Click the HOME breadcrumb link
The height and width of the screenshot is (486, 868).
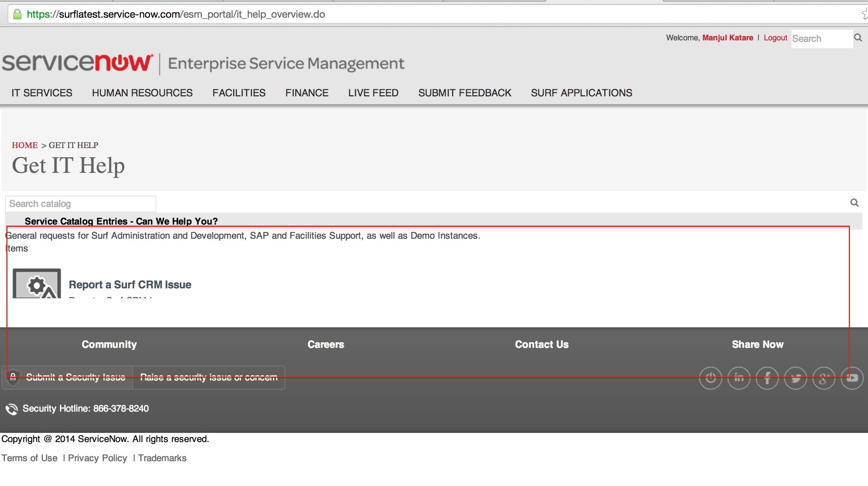24,145
